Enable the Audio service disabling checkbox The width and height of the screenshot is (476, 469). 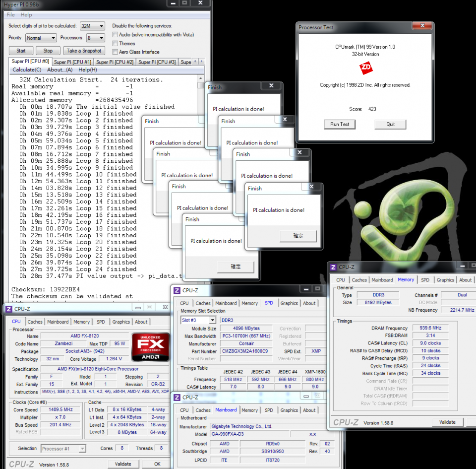(x=115, y=34)
